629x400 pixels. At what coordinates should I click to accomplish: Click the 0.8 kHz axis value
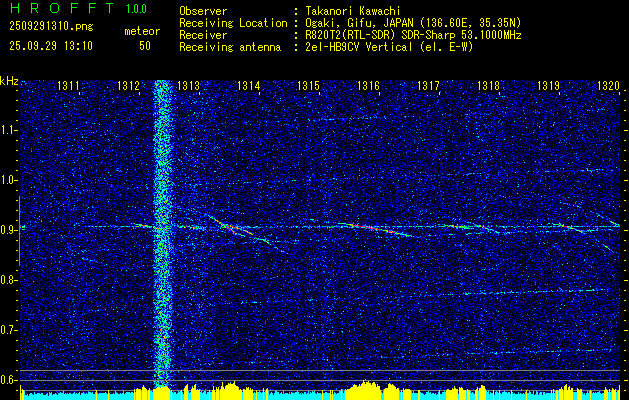click(x=8, y=280)
